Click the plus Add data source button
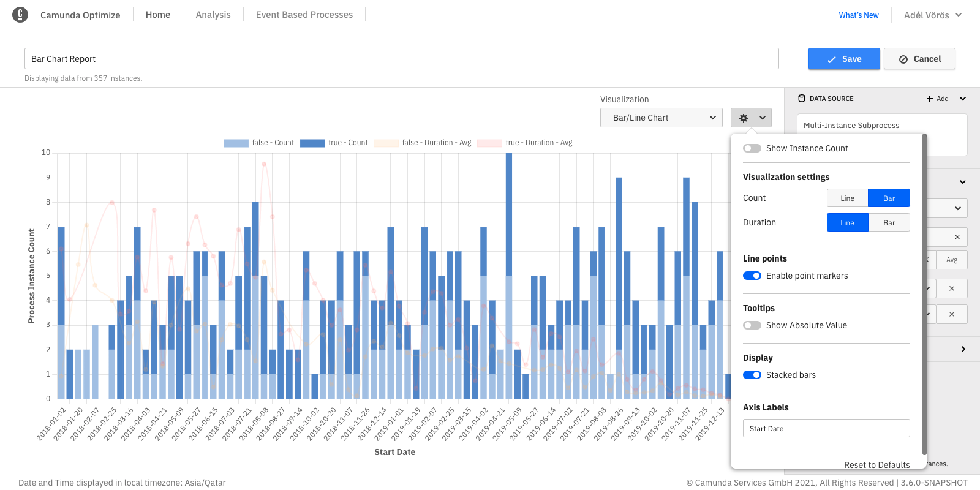This screenshot has width=980, height=490. click(937, 99)
